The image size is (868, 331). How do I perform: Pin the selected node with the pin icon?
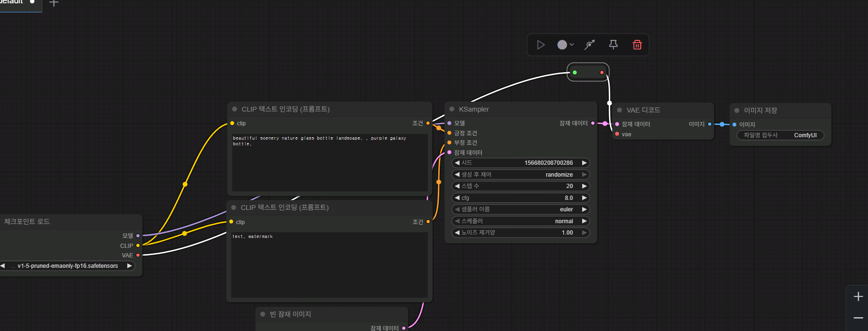pyautogui.click(x=613, y=45)
